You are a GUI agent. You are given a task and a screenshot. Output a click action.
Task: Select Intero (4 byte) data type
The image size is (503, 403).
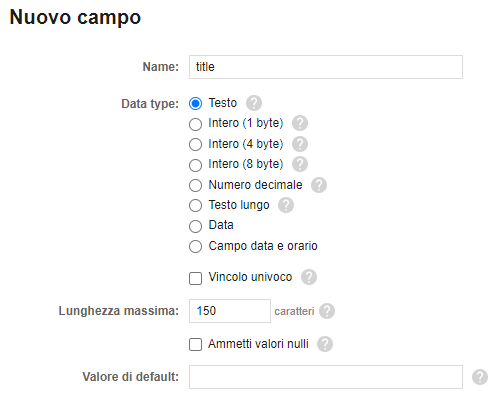195,145
